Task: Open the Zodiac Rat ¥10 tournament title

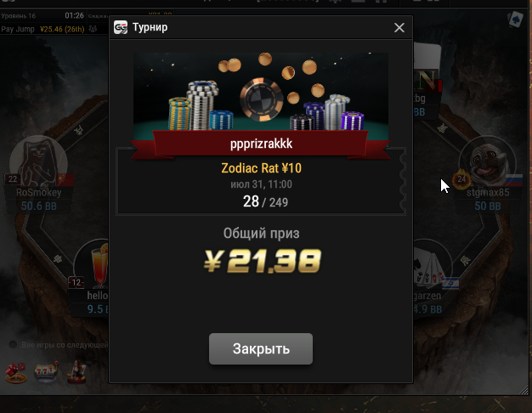Action: (x=261, y=168)
